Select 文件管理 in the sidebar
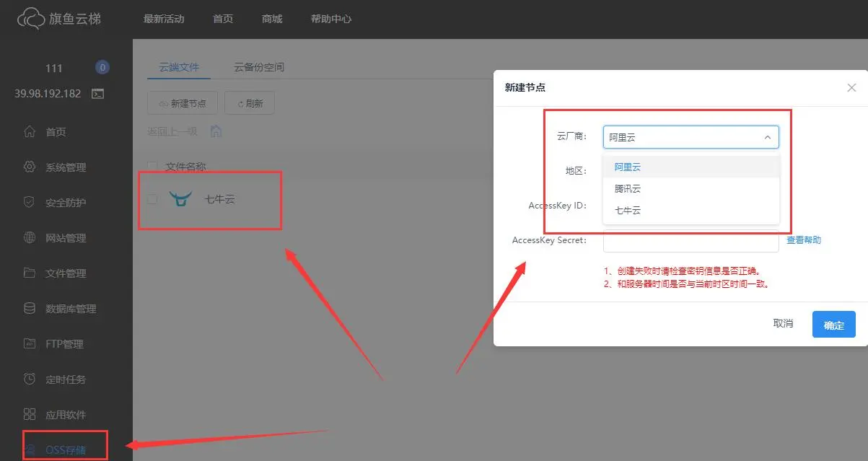This screenshot has height=461, width=868. pyautogui.click(x=66, y=273)
